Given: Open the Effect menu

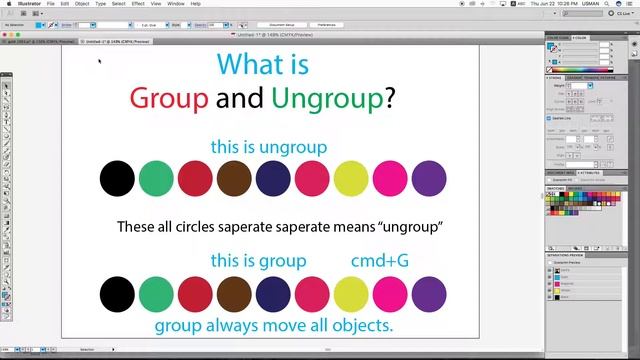Looking at the screenshot, I should [138, 4].
